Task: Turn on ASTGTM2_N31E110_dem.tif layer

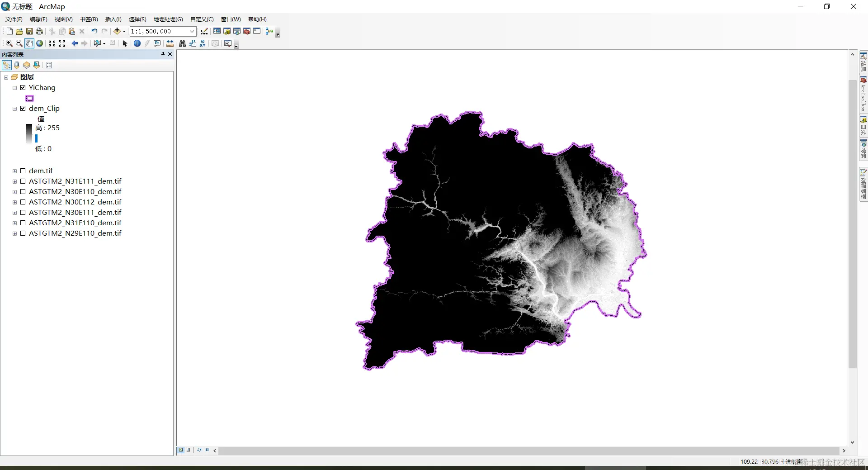Action: coord(23,223)
